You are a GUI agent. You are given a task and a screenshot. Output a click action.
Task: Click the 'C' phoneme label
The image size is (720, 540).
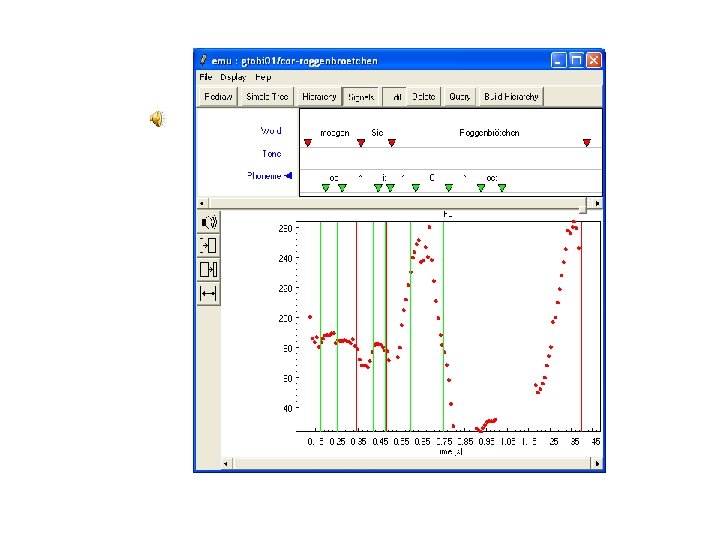432,177
